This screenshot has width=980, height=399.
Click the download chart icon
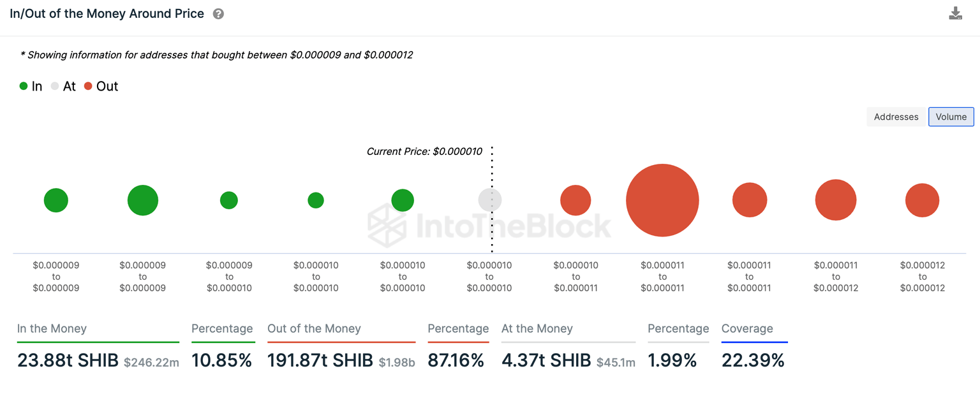click(955, 13)
